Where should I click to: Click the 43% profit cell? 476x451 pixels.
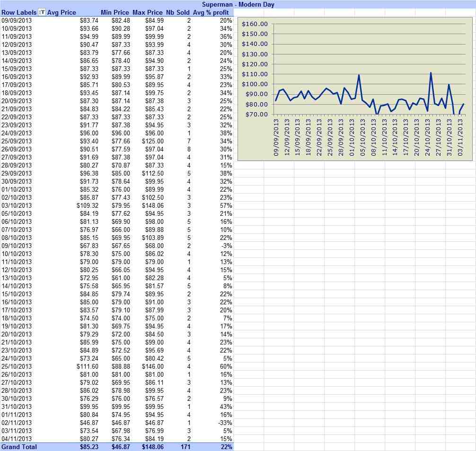226,407
